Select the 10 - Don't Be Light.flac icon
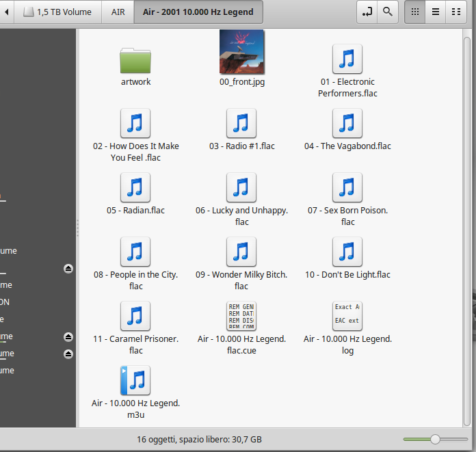The width and height of the screenshot is (476, 452). [347, 252]
